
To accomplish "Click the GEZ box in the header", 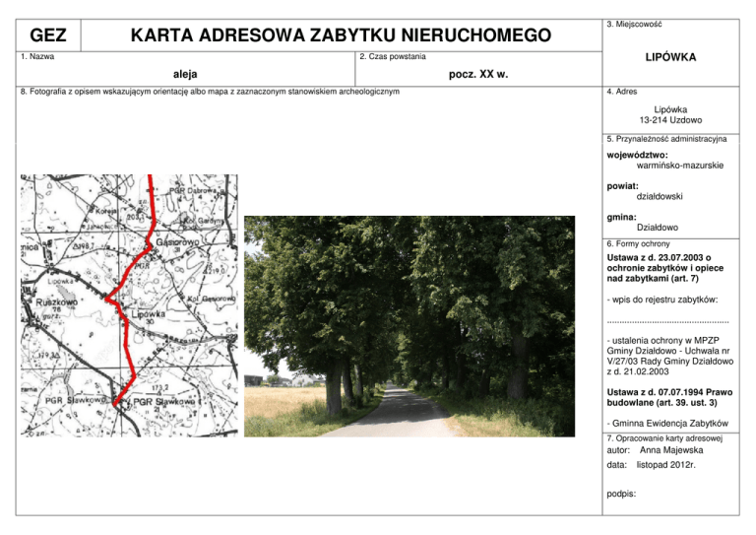I will [x=48, y=36].
